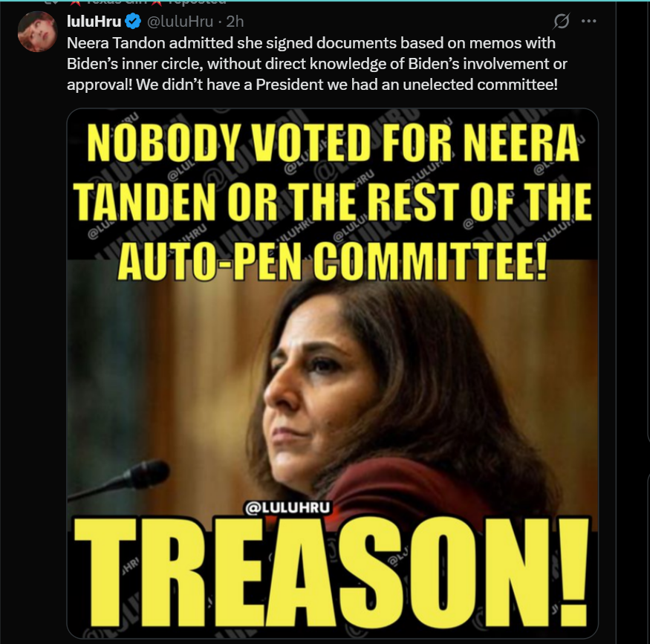Click the blue verified checkmark badge
650x644 pixels.
pos(133,21)
